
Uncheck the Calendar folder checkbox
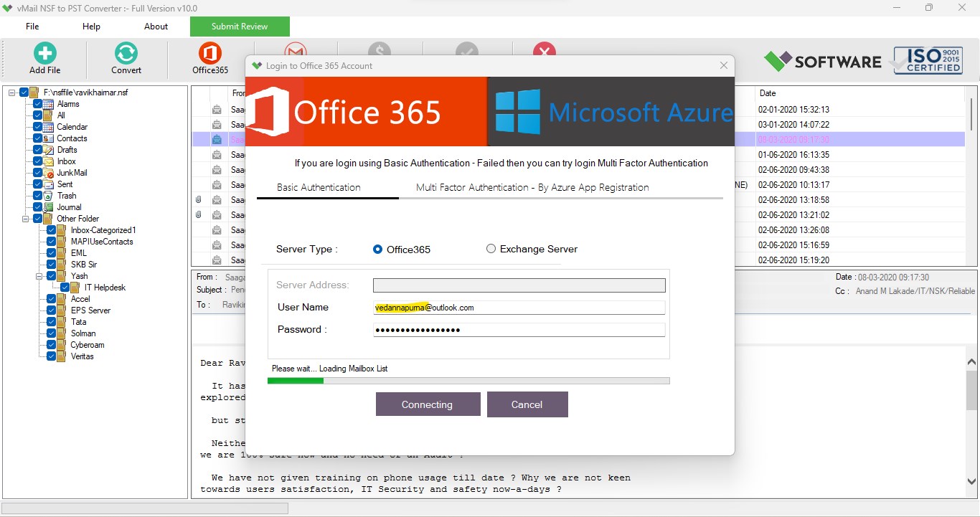38,127
